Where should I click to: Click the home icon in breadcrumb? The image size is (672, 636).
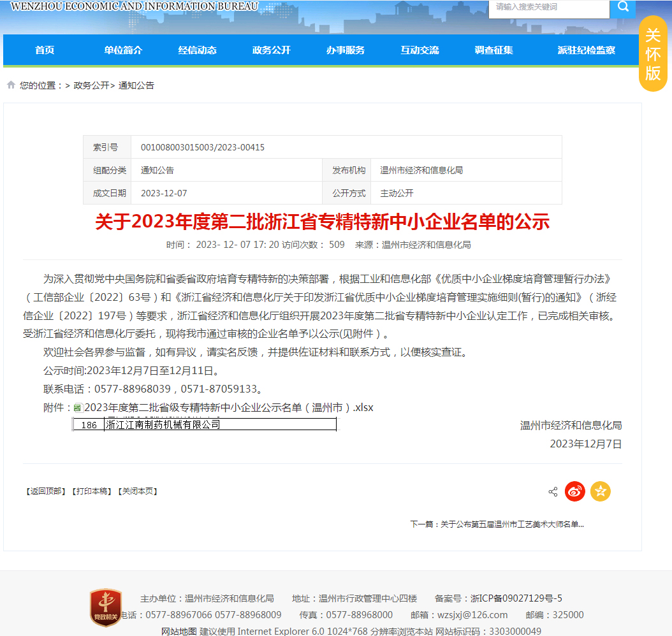tap(11, 85)
